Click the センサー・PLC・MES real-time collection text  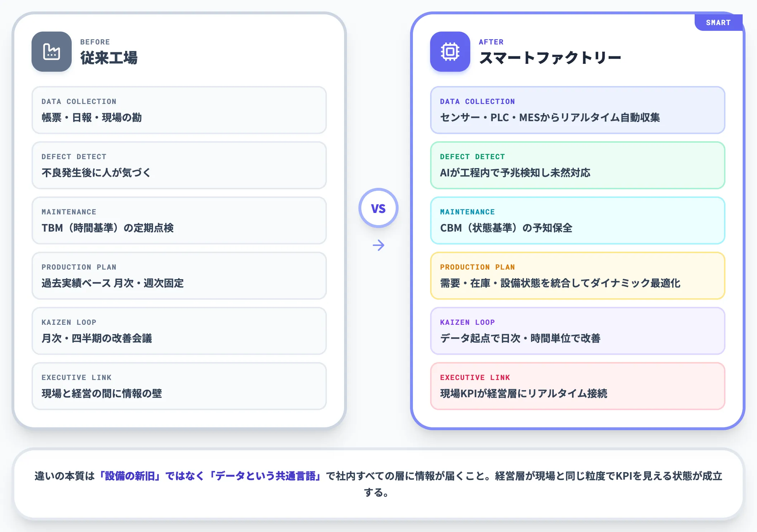pyautogui.click(x=550, y=118)
